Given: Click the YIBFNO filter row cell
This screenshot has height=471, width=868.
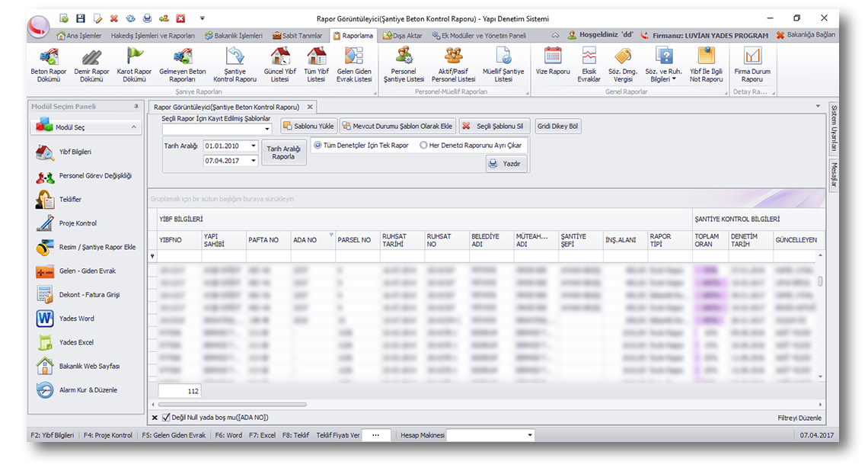Looking at the screenshot, I should [179, 257].
